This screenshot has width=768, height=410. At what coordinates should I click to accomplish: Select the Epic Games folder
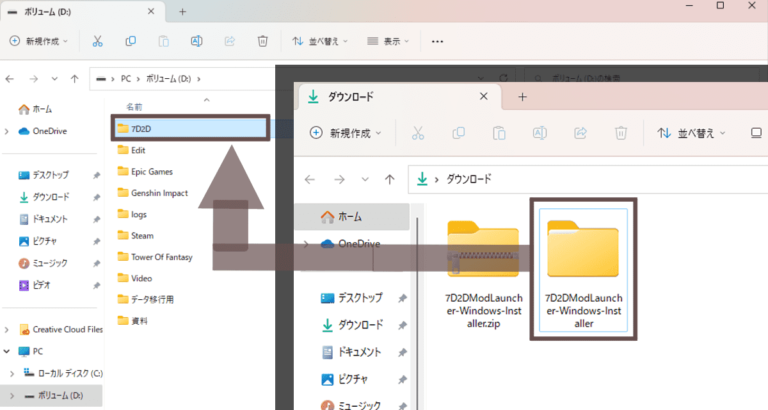click(x=145, y=171)
